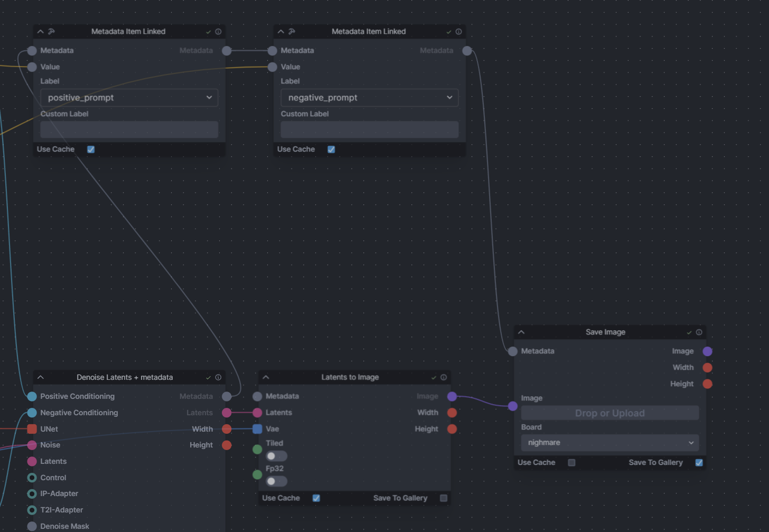This screenshot has height=532, width=769.
Task: Click the Metadata output handle of the positive_prompt node
Action: click(227, 51)
